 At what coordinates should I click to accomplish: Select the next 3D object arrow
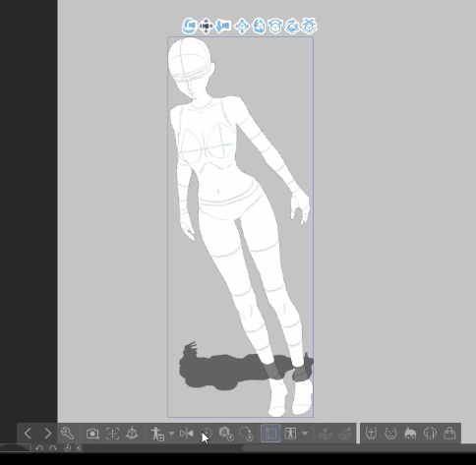(47, 434)
